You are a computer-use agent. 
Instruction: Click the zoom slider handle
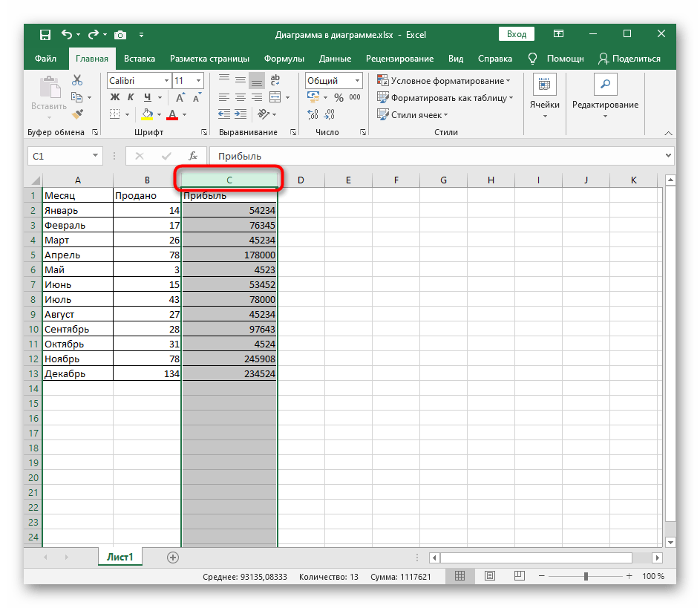click(x=586, y=576)
